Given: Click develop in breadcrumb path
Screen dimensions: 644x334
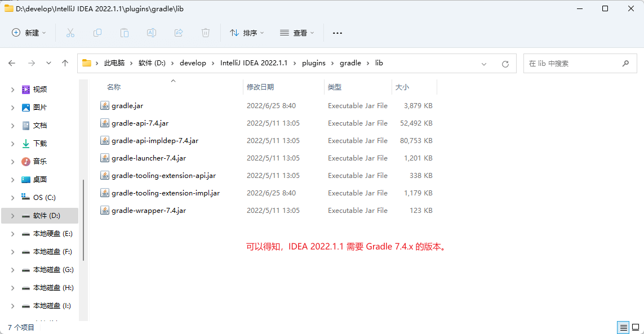Looking at the screenshot, I should (x=193, y=63).
